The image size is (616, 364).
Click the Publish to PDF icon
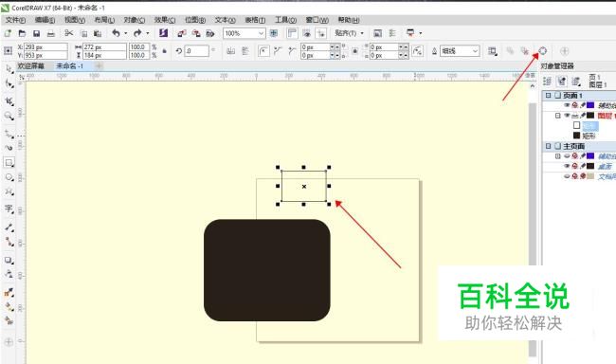(210, 33)
